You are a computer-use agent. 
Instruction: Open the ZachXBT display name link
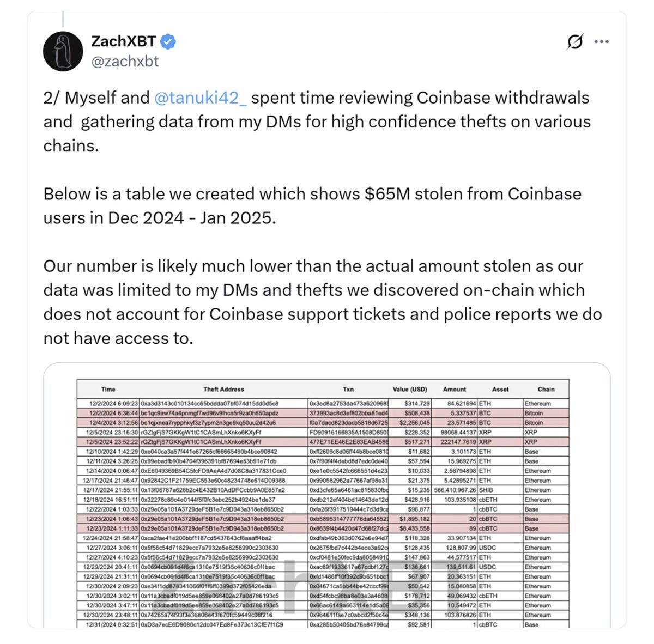[x=123, y=41]
